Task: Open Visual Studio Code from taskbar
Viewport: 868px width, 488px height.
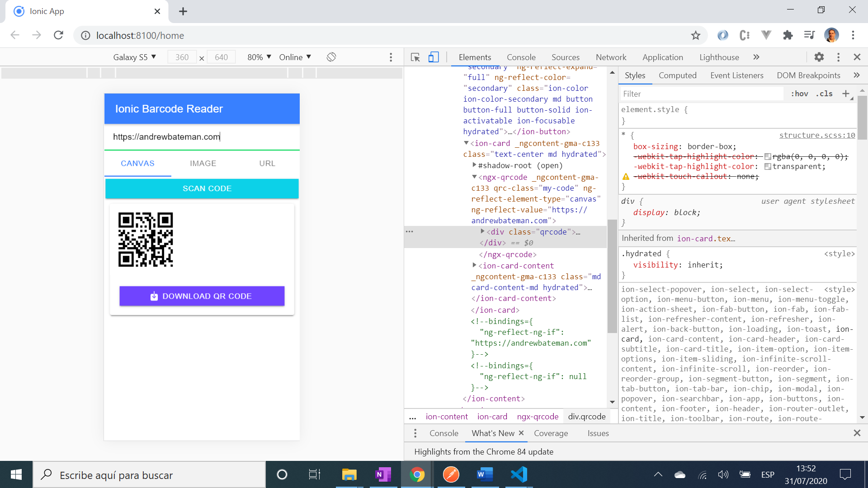Action: [519, 474]
